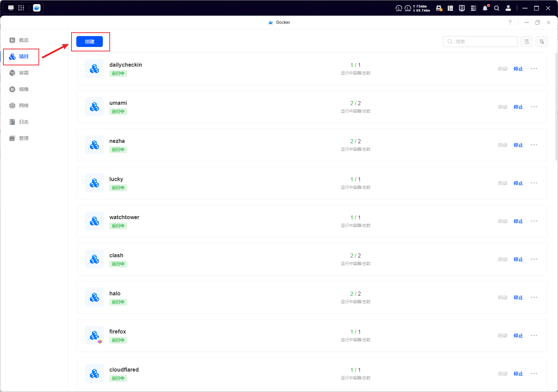Open the notifications bell in top bar
Image resolution: width=558 pixels, height=392 pixels.
(x=485, y=8)
